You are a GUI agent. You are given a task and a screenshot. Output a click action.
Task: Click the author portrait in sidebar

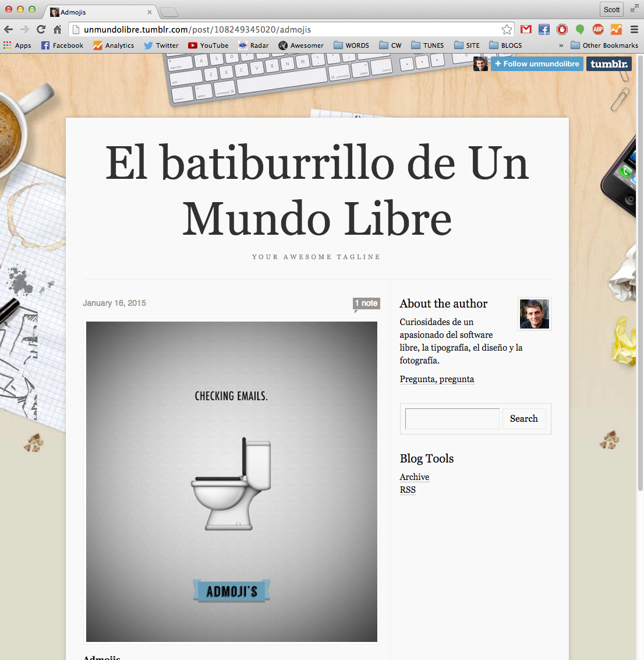point(534,314)
